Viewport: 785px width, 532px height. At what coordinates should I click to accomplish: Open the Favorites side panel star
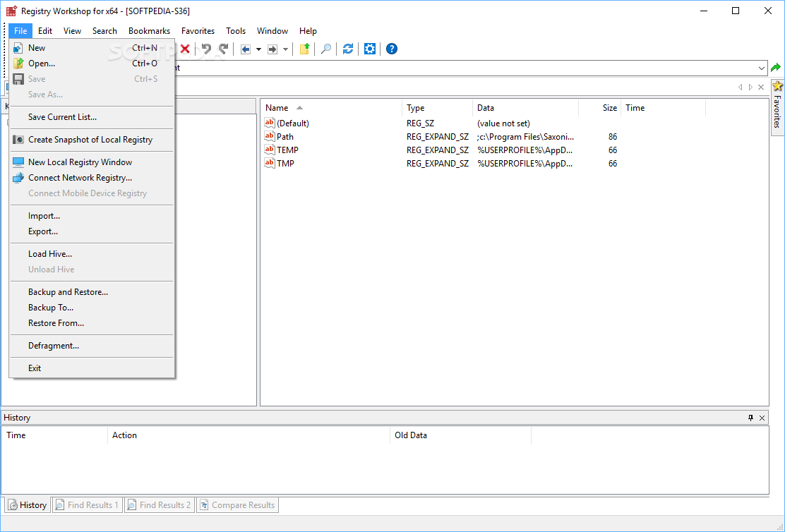777,86
